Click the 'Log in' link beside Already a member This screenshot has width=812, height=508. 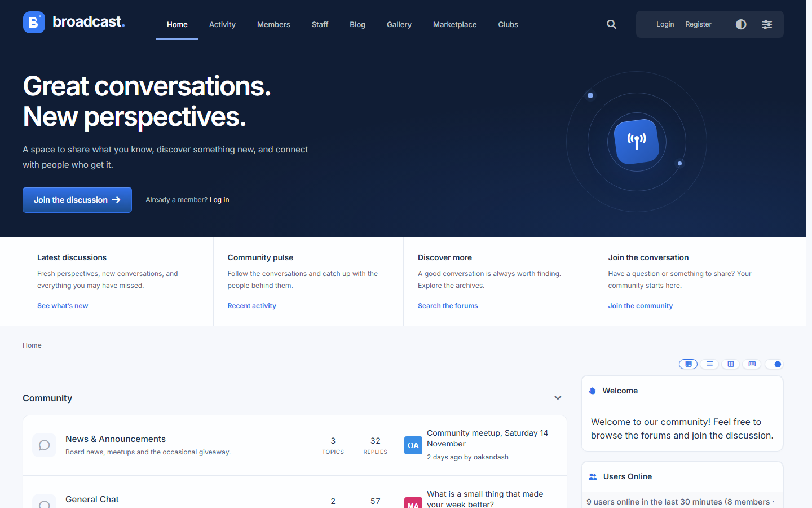[x=219, y=200]
